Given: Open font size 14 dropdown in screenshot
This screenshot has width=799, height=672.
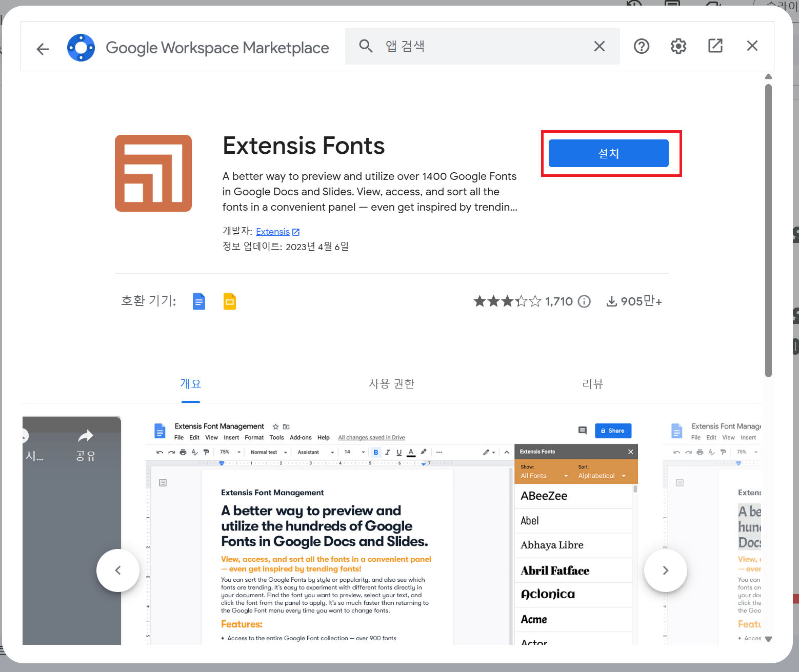Looking at the screenshot, I should [354, 452].
